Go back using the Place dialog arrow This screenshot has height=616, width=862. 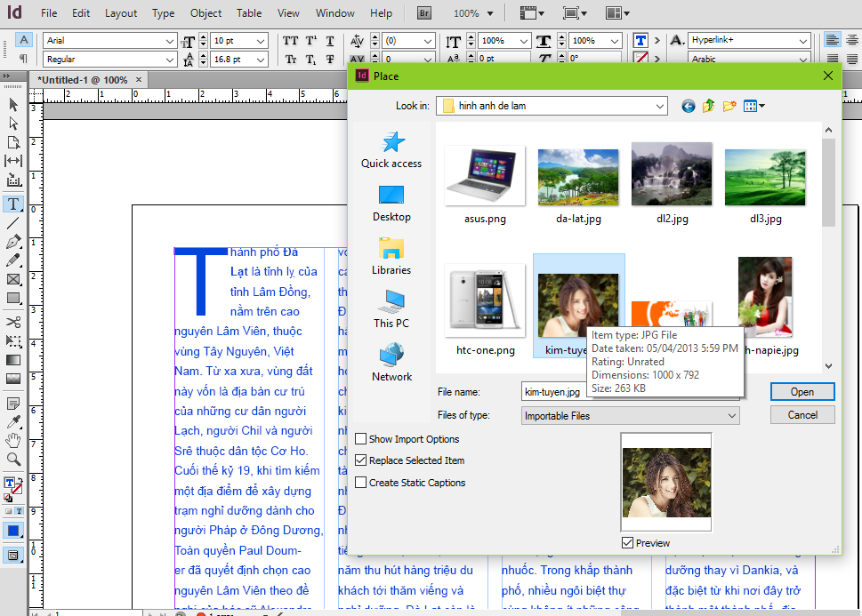(x=689, y=106)
